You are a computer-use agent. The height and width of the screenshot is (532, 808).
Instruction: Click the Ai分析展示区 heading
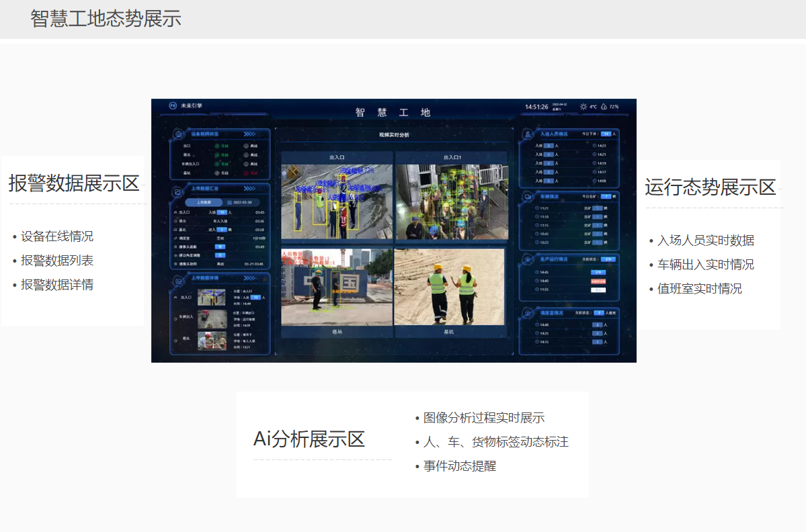[309, 439]
